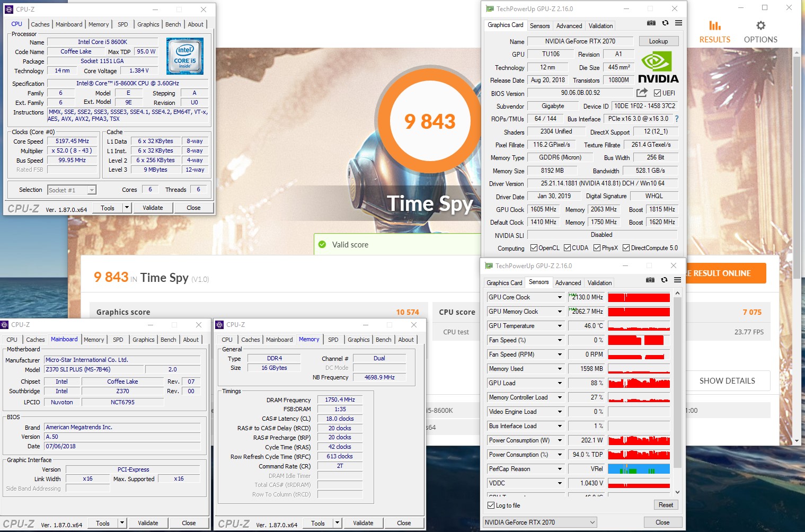Open the GPU Temperature sensor dropdown
This screenshot has width=805, height=532.
point(560,326)
